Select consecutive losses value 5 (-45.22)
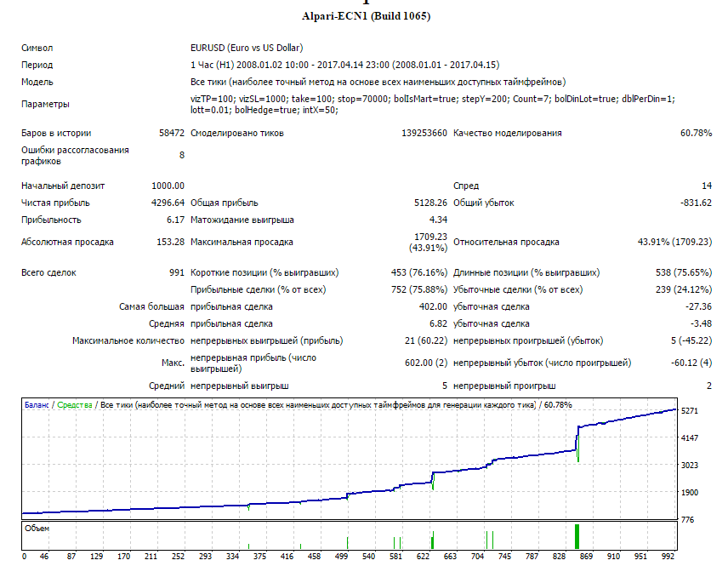The height and width of the screenshot is (566, 728). (691, 341)
